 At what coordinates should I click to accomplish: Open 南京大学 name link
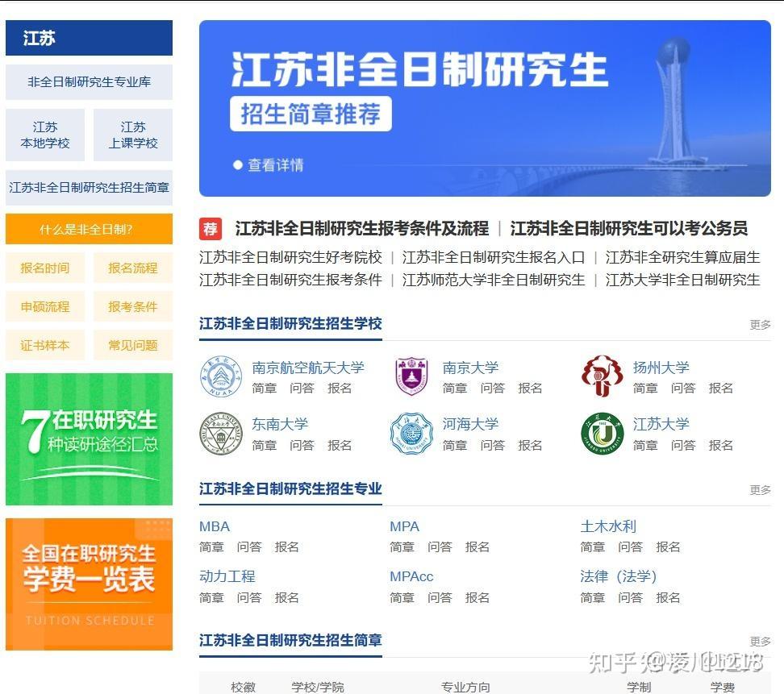click(470, 368)
